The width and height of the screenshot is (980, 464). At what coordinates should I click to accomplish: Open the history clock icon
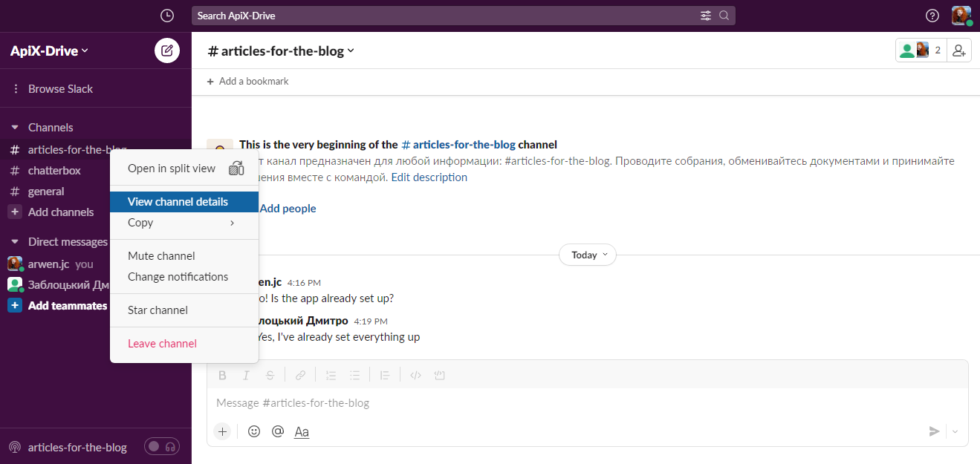click(167, 16)
